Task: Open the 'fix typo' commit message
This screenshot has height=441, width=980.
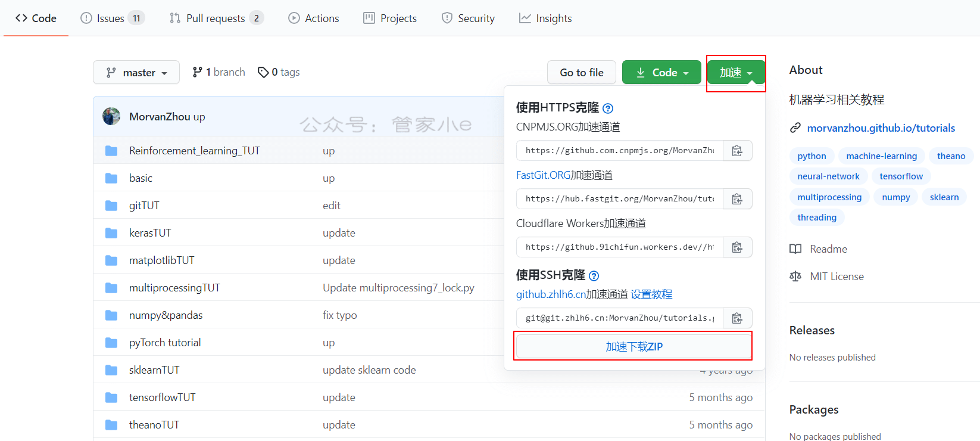Action: pos(340,315)
